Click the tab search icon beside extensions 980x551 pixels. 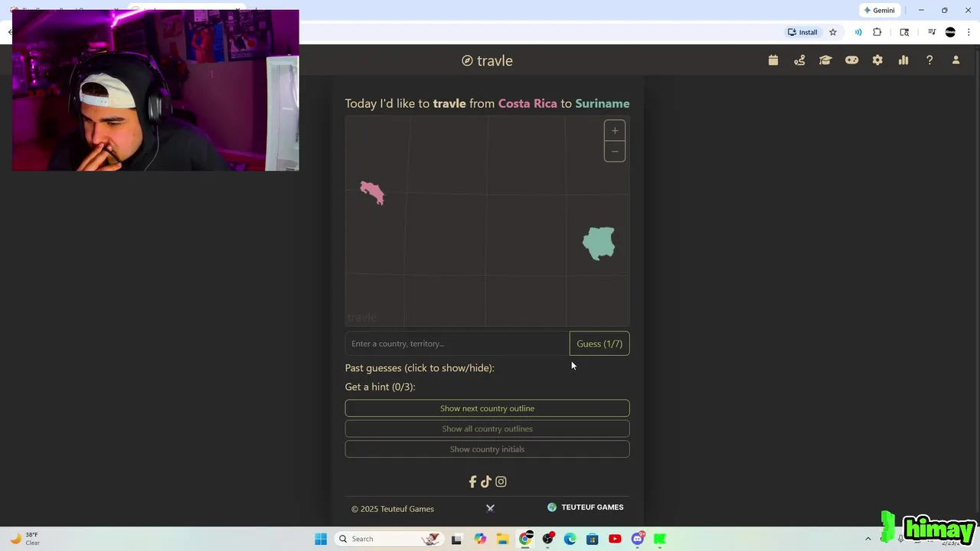pyautogui.click(x=904, y=32)
